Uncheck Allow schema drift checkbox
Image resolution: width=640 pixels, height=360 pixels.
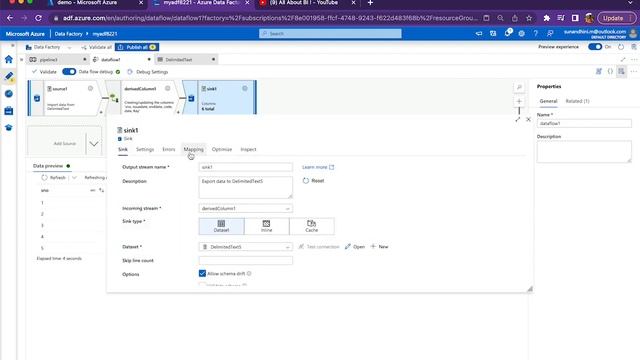pyautogui.click(x=202, y=273)
